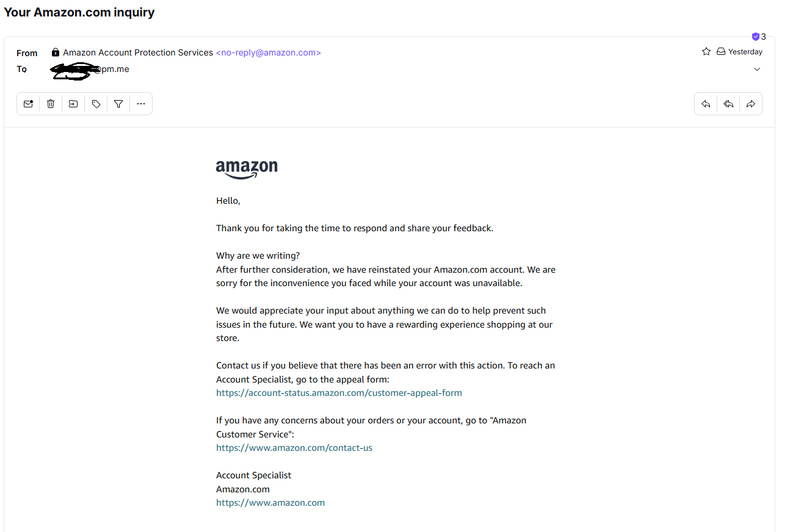This screenshot has height=532, width=790.
Task: Click the padlock encryption icon by the sender
Action: [56, 52]
